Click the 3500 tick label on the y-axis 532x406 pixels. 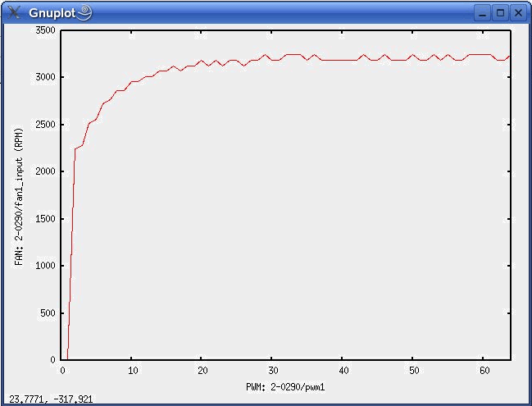(x=45, y=30)
